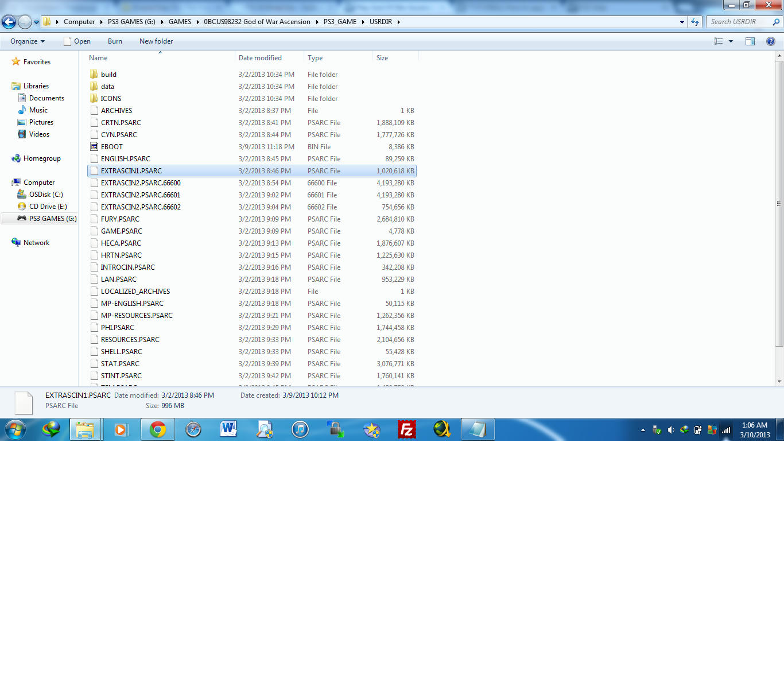Click the Forward navigation arrow button
The width and height of the screenshot is (784, 683).
click(25, 22)
